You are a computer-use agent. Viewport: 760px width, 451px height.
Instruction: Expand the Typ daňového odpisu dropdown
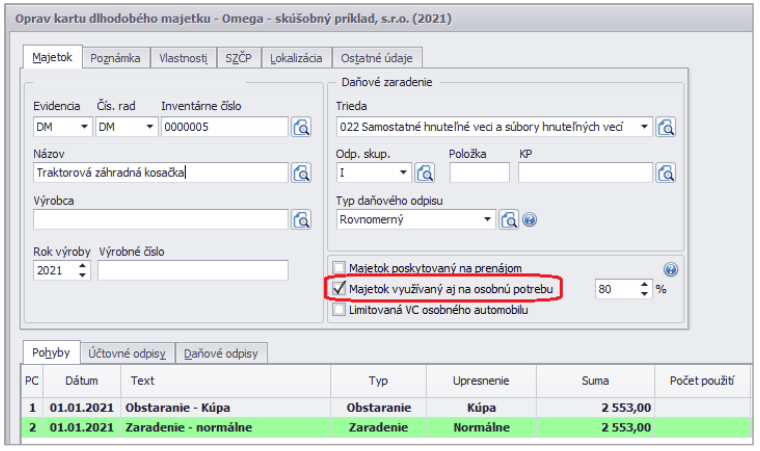487,219
